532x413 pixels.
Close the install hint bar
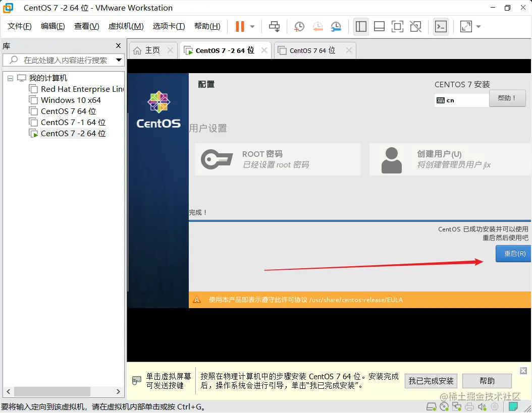(523, 371)
